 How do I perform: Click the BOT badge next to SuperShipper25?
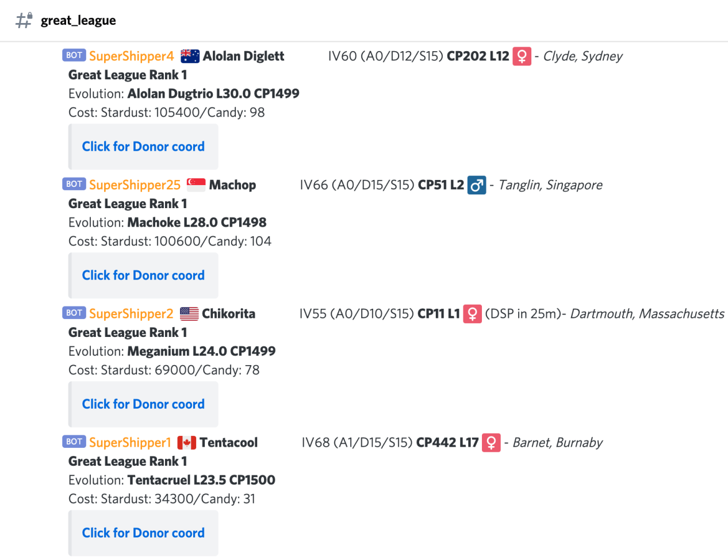pyautogui.click(x=74, y=184)
